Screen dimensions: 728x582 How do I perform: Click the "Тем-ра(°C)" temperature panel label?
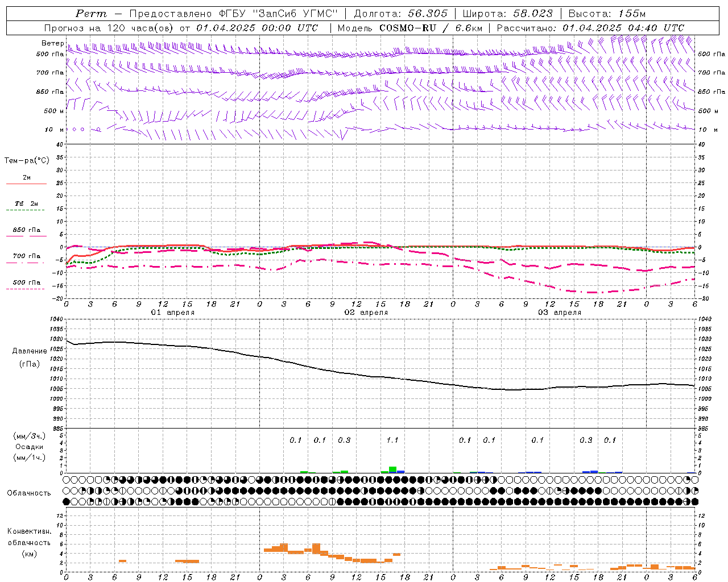(x=27, y=161)
